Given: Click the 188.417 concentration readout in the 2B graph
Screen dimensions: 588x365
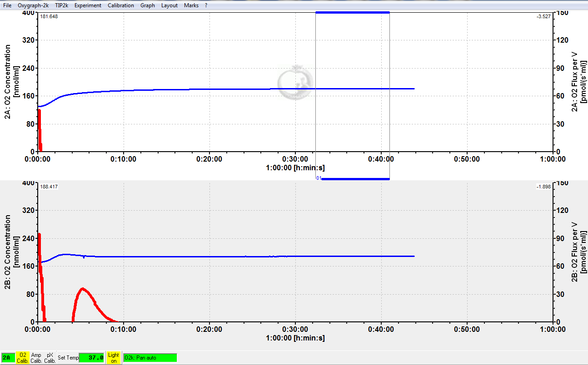Looking at the screenshot, I should click(x=49, y=187).
